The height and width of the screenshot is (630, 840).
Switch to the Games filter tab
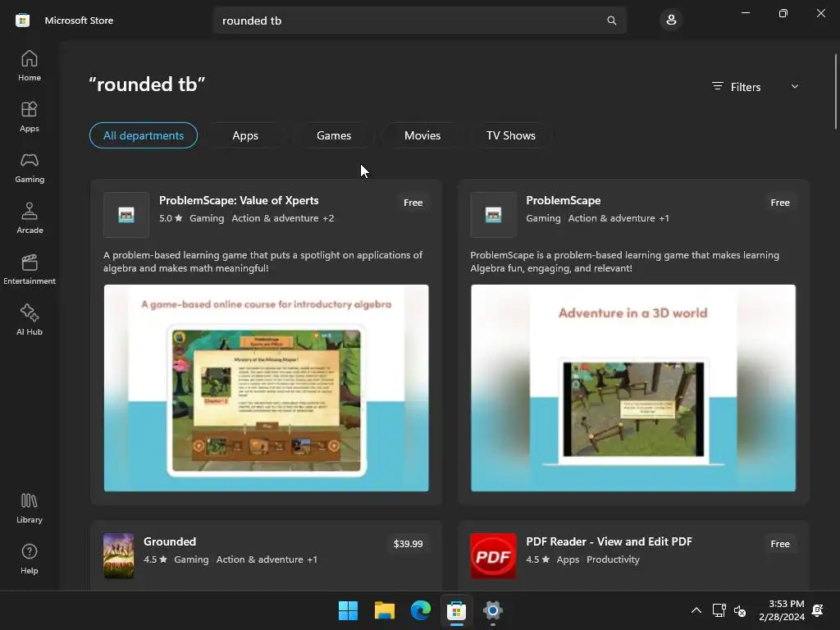(334, 135)
